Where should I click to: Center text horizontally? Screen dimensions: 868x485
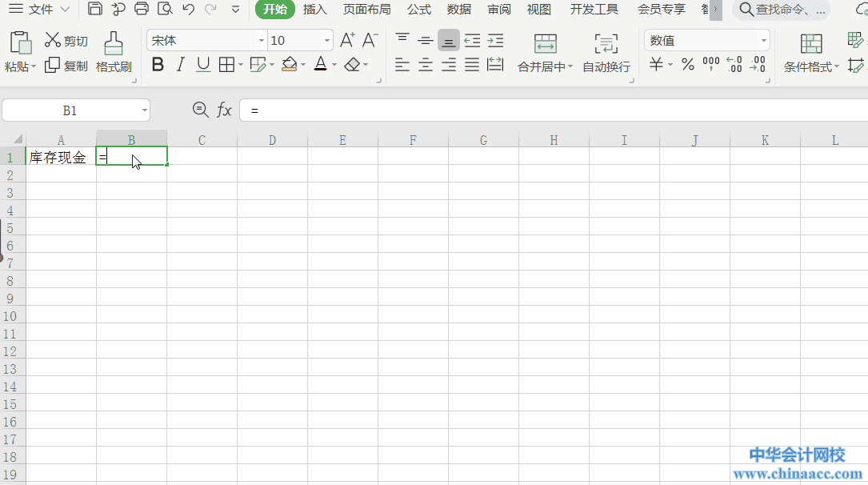tap(425, 65)
